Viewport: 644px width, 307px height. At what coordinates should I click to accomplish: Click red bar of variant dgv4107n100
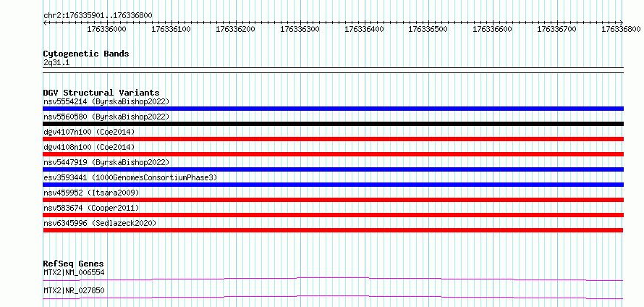tap(333, 139)
